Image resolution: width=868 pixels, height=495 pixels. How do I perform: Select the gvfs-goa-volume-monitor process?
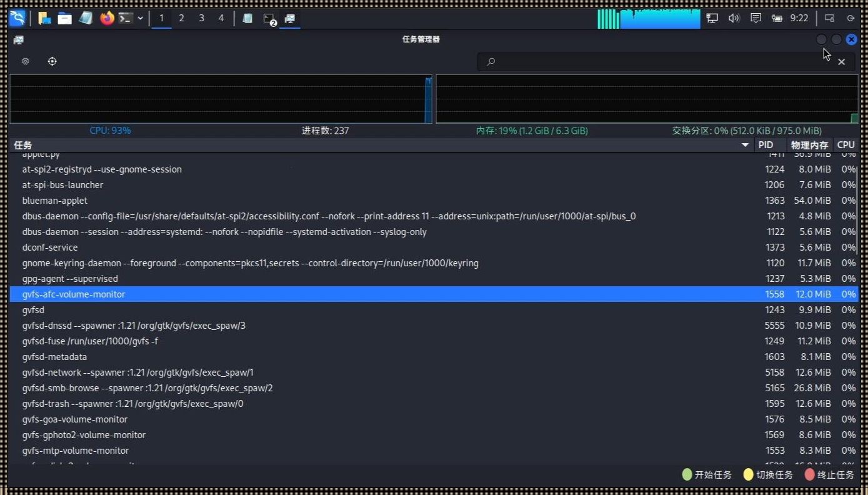click(x=434, y=419)
